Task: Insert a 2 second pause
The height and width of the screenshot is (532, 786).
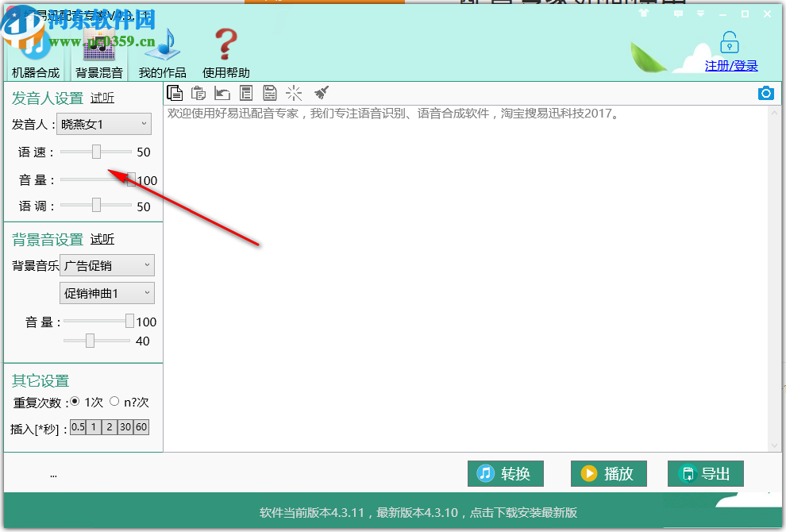Action: [x=110, y=427]
